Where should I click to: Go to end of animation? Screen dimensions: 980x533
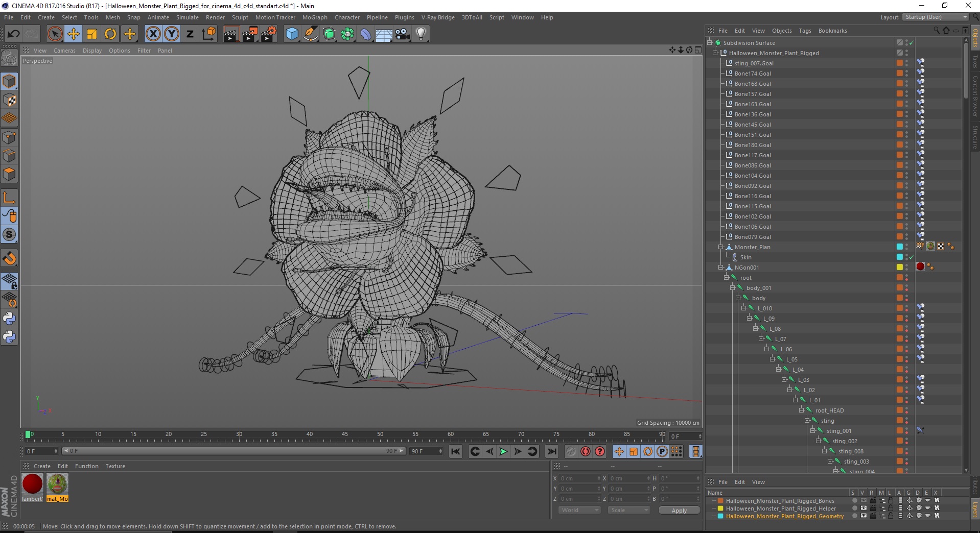tap(552, 451)
